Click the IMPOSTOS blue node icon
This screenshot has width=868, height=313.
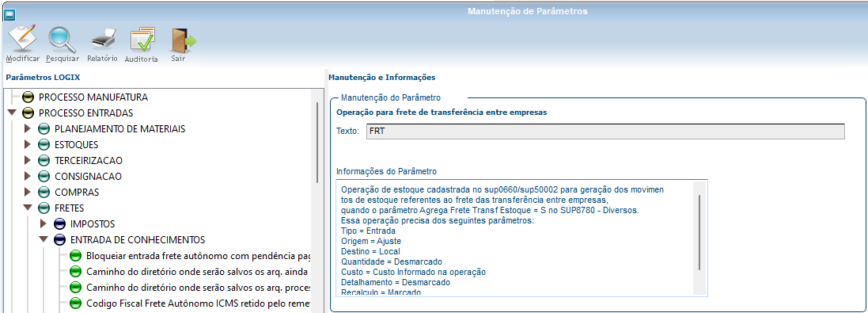[59, 224]
